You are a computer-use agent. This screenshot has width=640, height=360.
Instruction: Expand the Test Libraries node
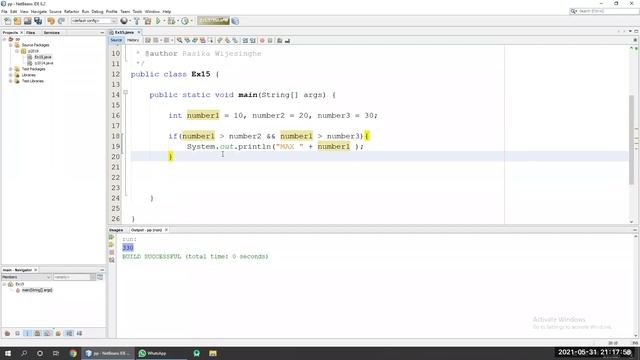click(x=11, y=81)
